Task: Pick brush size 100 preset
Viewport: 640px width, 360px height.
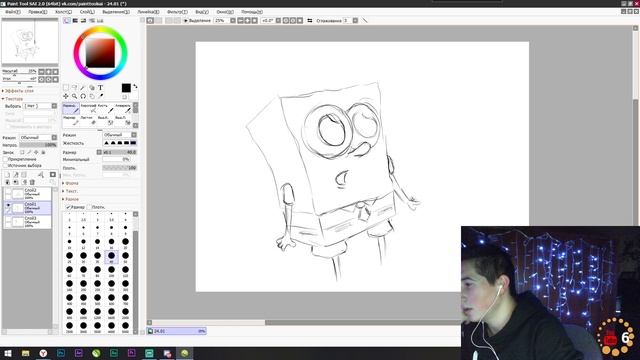Action: coord(111,271)
